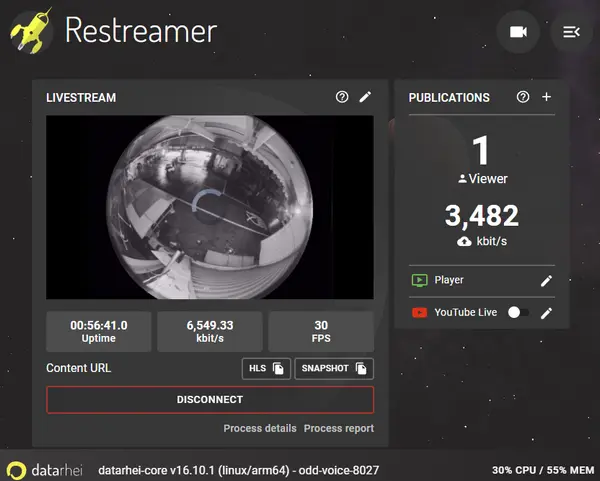Open help for the Publications panel
The height and width of the screenshot is (481, 600).
pyautogui.click(x=523, y=97)
